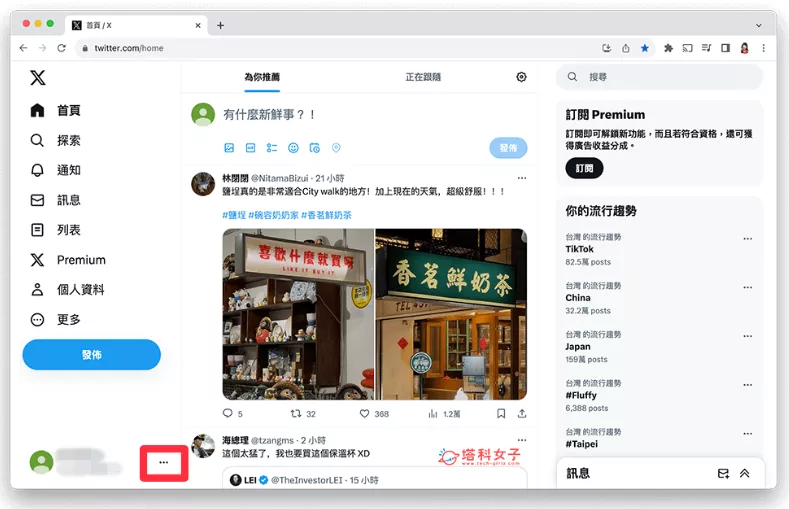This screenshot has height=509, width=789.
Task: Add a GIF to post
Action: coord(251,148)
